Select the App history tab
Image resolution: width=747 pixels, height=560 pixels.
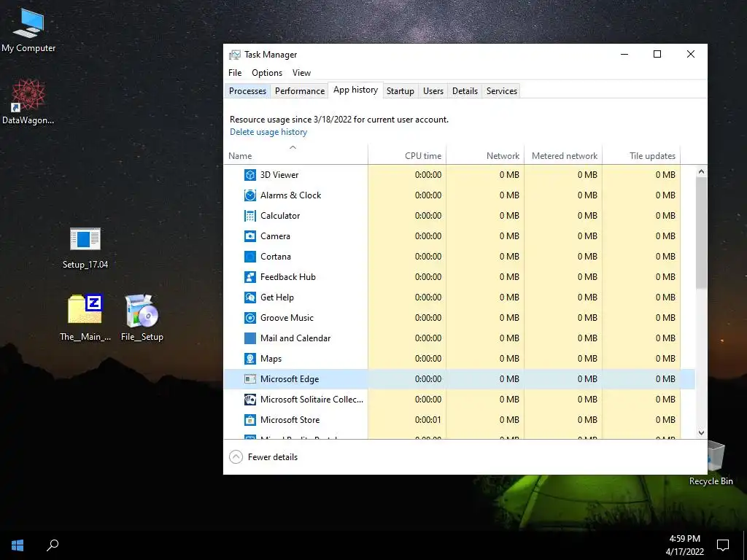[x=355, y=90]
